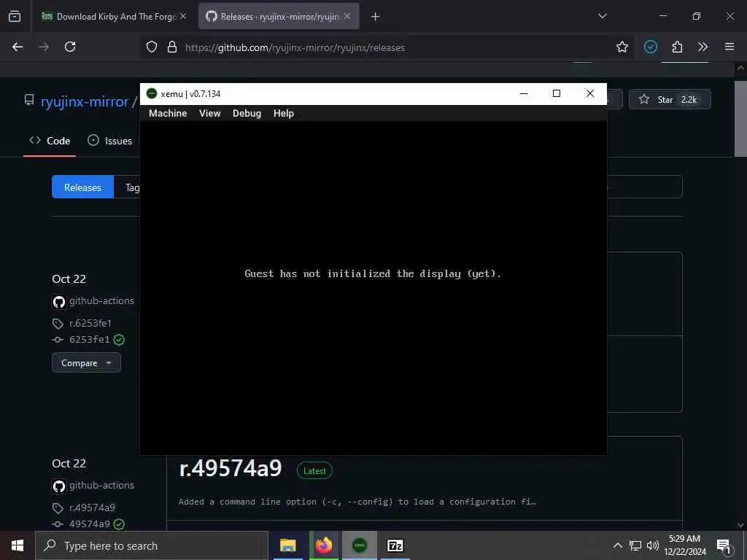This screenshot has width=747, height=560.
Task: View site security lock information
Action: tap(172, 47)
